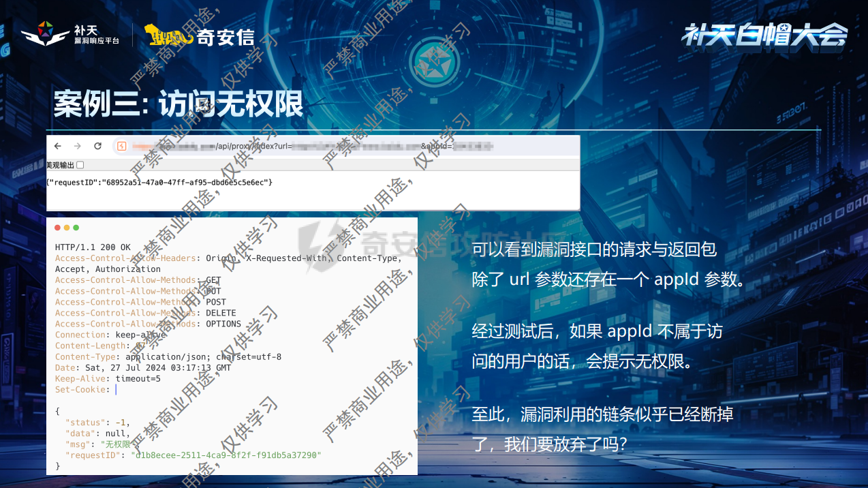The image size is (868, 488).
Task: Click the "status": -1 line
Action: pos(97,423)
